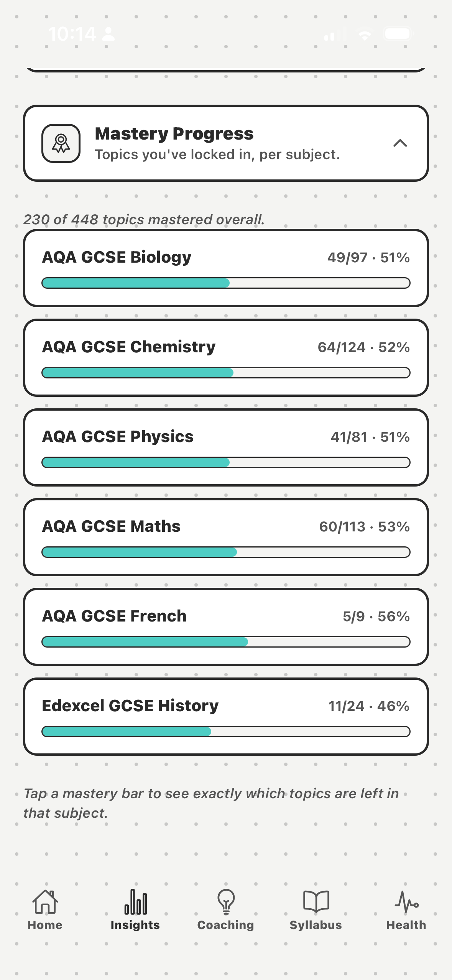The width and height of the screenshot is (452, 980).
Task: Tap the Mastery Progress ribbon badge icon
Action: tap(61, 143)
